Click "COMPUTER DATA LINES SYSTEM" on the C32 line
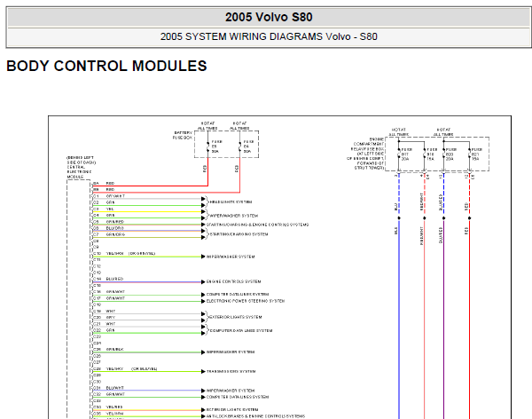 (x=238, y=397)
